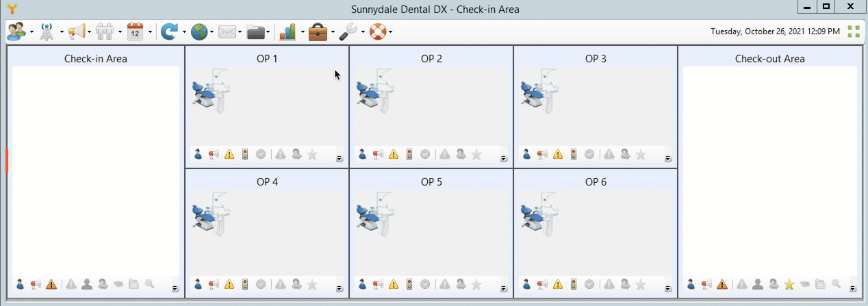
Task: Toggle the traffic light status in OP 1
Action: [x=245, y=155]
